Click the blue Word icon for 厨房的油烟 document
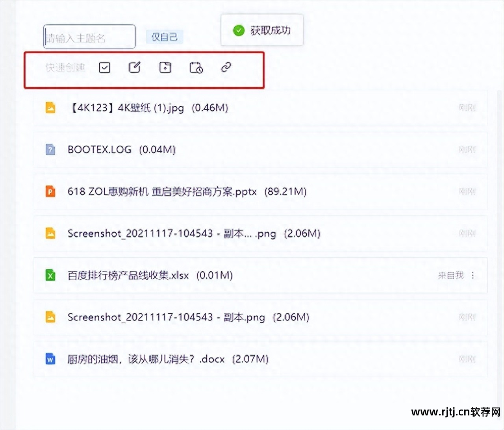Viewport: 504px width, 430px height. [x=50, y=359]
